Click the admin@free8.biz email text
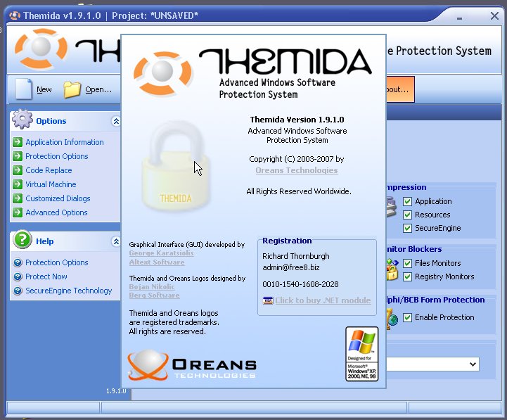The image size is (507, 420). tap(291, 267)
